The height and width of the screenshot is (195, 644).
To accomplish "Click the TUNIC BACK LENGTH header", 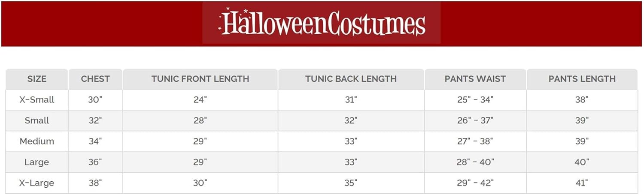I will (351, 79).
